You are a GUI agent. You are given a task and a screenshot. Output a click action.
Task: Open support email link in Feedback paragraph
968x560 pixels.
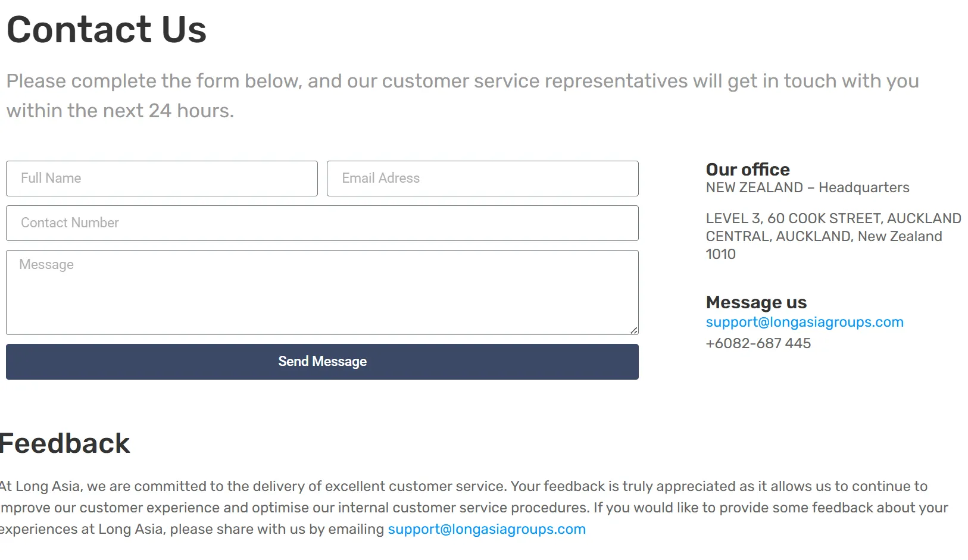pyautogui.click(x=486, y=530)
